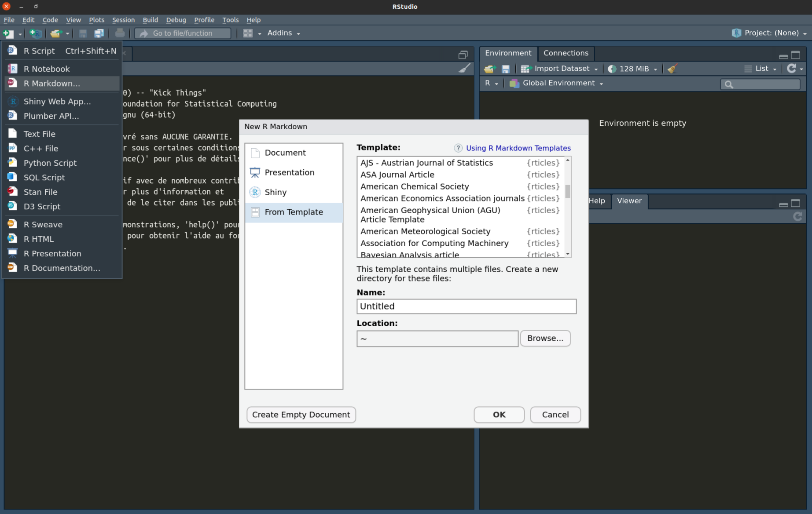
Task: Select Association for Computing Machinery template
Action: [460, 243]
